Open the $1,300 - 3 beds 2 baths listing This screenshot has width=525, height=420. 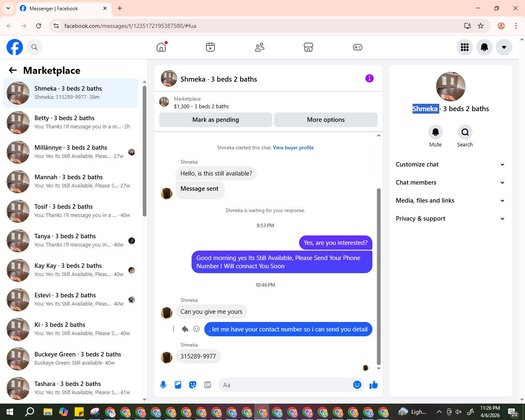click(201, 106)
